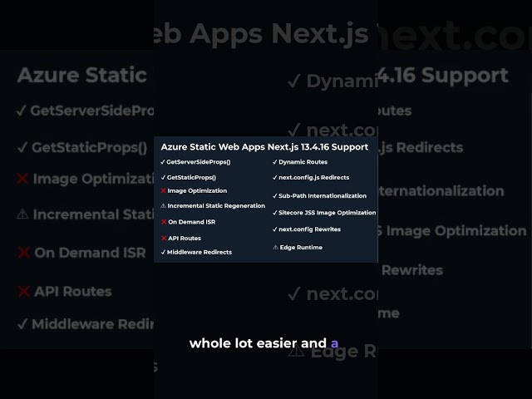The width and height of the screenshot is (532, 399).
Task: Click the red X beside API Routes in center card
Action: pyautogui.click(x=164, y=239)
